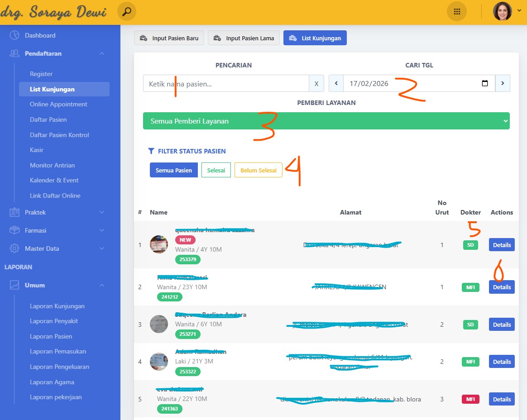The width and height of the screenshot is (527, 420).
Task: Click the calendar picker icon in date field
Action: [485, 83]
